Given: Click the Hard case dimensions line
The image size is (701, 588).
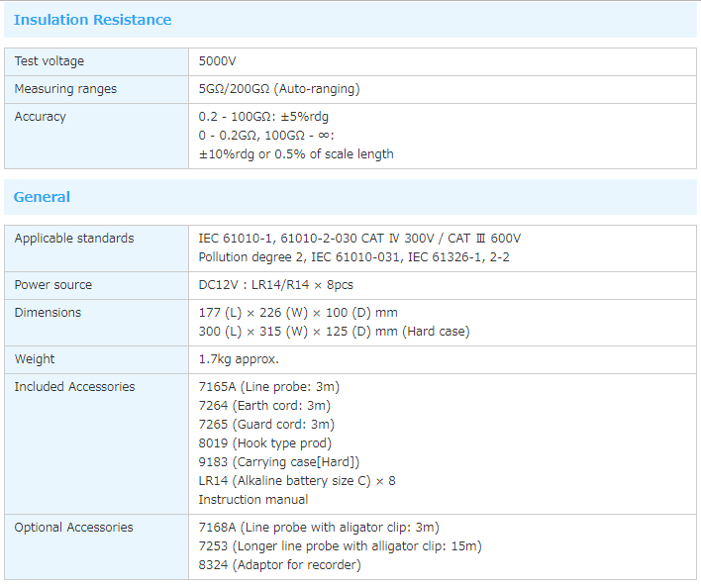Looking at the screenshot, I should [x=334, y=332].
